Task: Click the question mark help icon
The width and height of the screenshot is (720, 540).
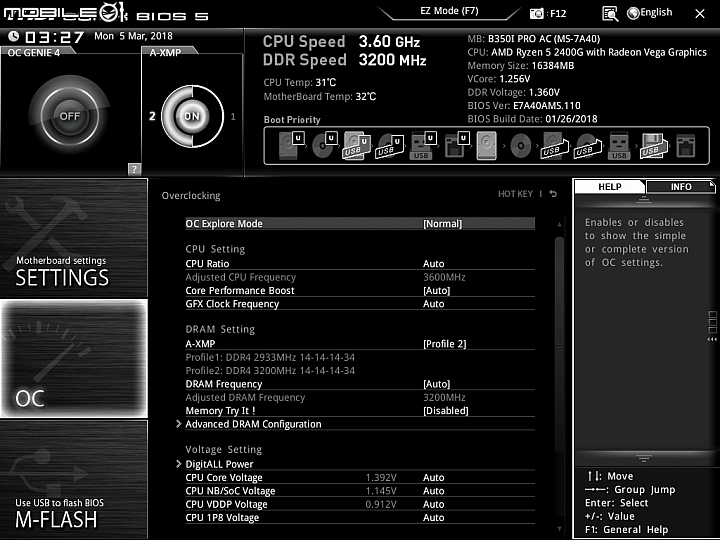Action: pos(134,169)
